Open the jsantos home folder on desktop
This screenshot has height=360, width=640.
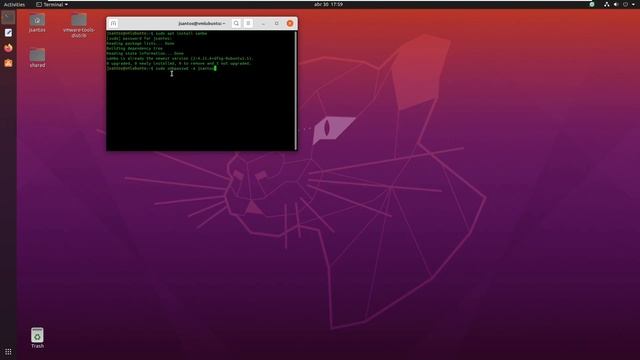tap(37, 23)
